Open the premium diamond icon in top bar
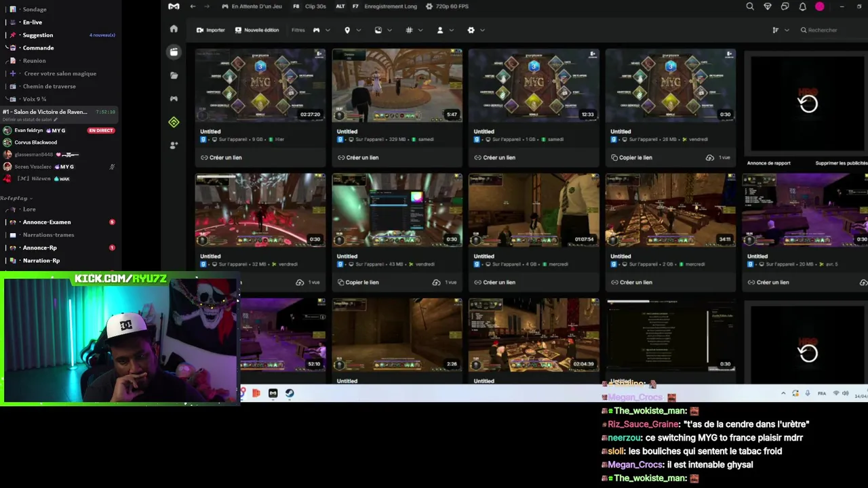The image size is (868, 488). point(768,6)
